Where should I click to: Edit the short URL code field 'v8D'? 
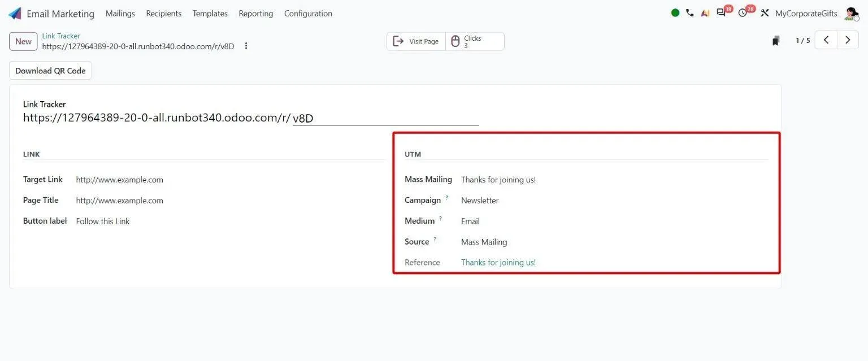point(386,118)
